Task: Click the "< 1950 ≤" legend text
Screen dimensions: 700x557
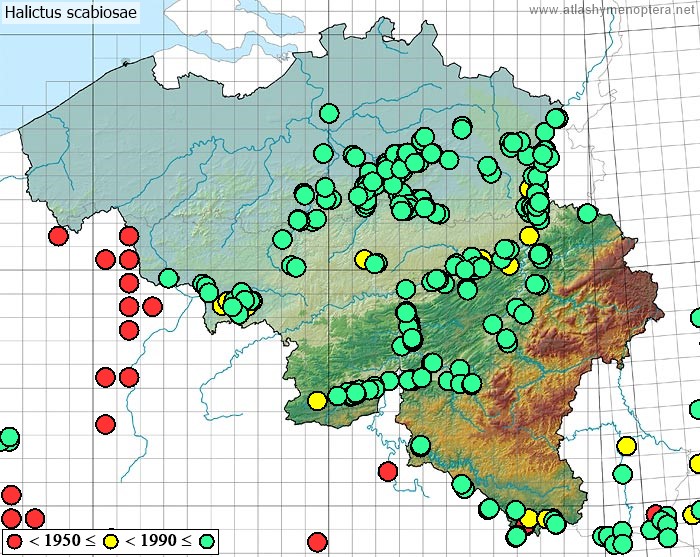Action: coord(62,541)
